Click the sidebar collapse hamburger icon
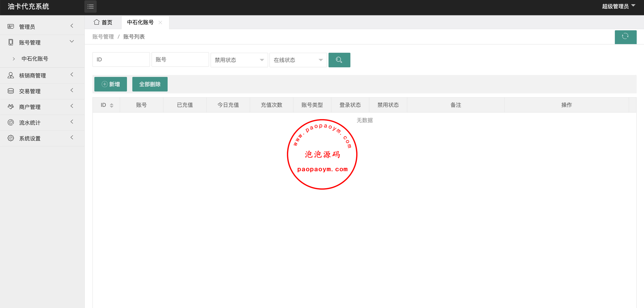The width and height of the screenshot is (644, 308). tap(90, 7)
